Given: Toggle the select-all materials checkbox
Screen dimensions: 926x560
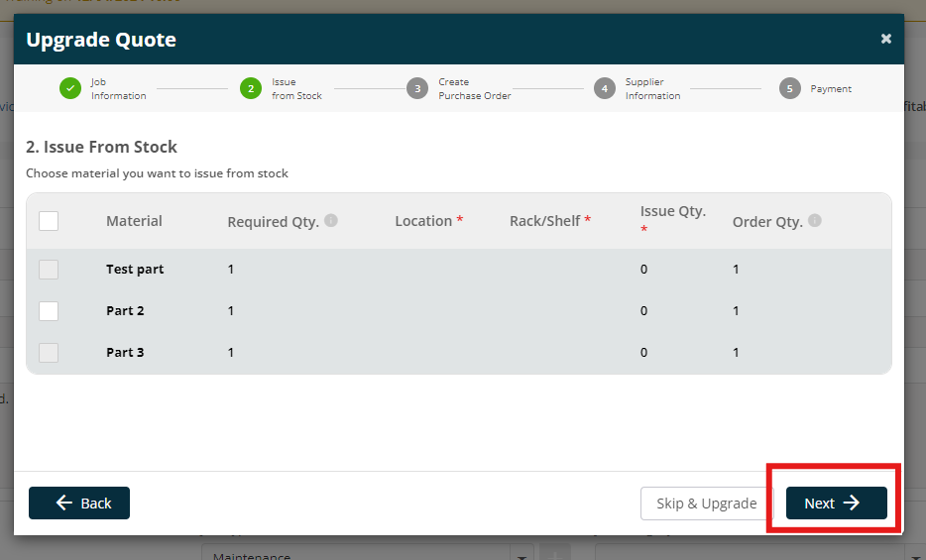Looking at the screenshot, I should tap(49, 221).
